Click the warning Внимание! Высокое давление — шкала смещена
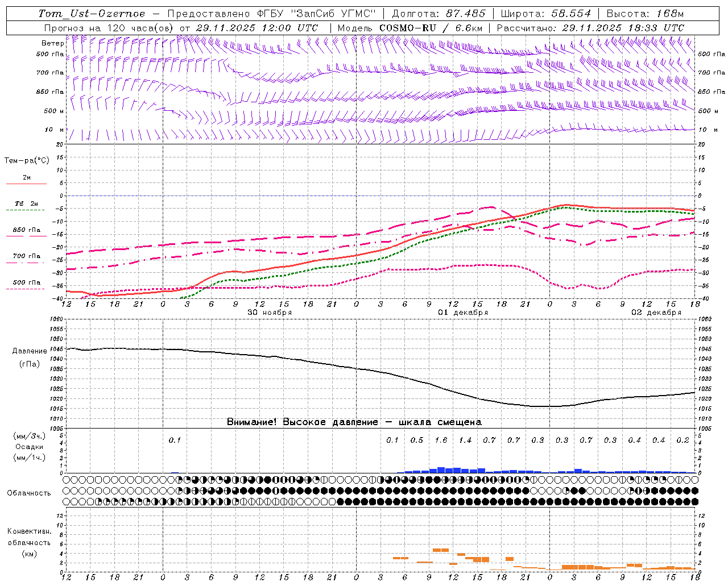 (x=354, y=422)
